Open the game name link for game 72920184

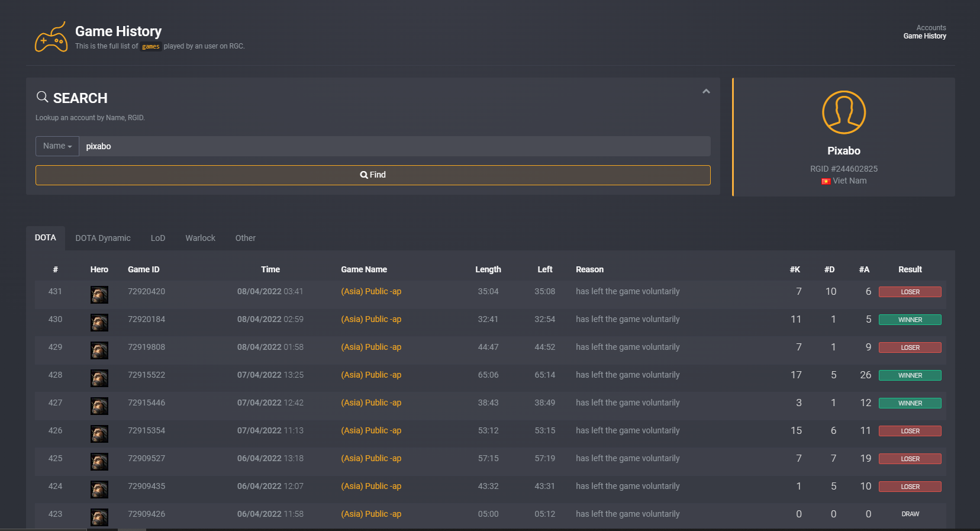[371, 319]
